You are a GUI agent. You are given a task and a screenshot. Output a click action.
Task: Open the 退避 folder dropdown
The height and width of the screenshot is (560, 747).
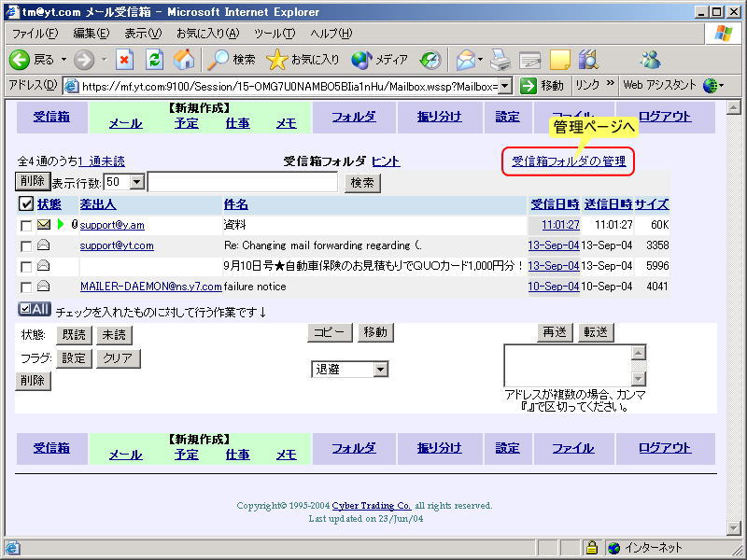[x=380, y=370]
